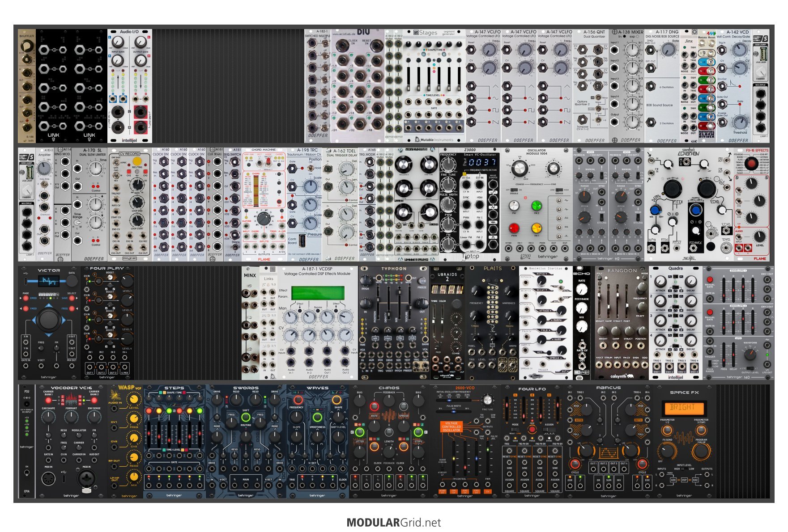Select the A-138 Mixer module

[626, 86]
